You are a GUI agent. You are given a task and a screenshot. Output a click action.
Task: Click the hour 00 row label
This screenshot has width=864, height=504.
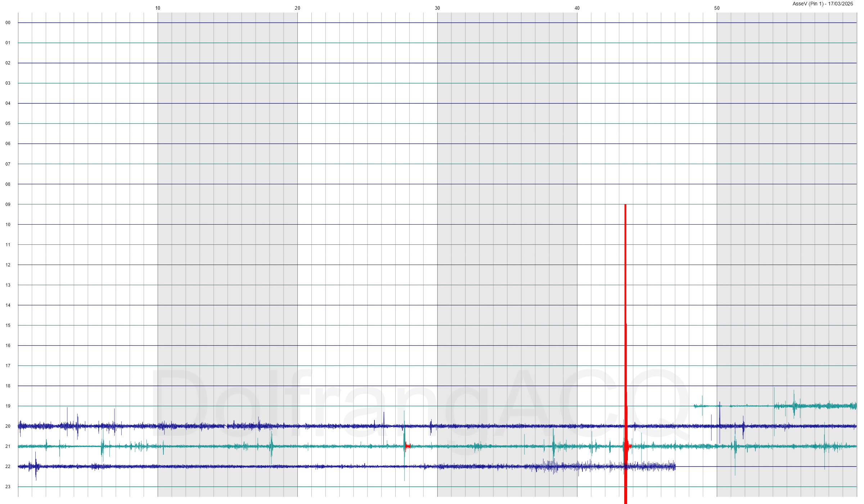[x=8, y=23]
